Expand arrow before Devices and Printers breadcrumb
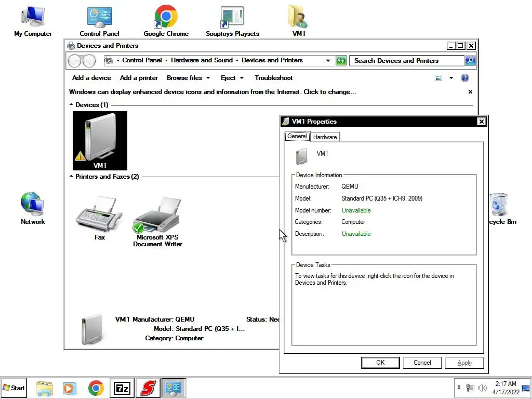This screenshot has width=532, height=399. pos(237,61)
